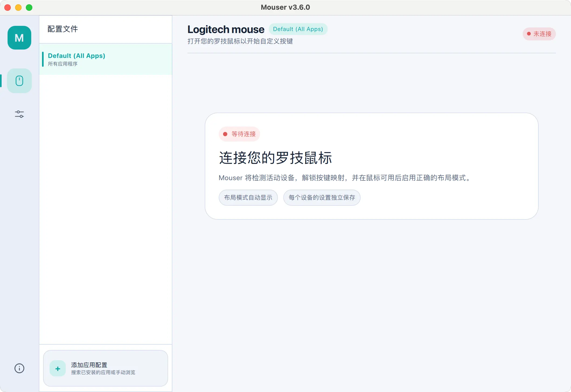Click the Logitech mouse title
Viewport: 571px width, 392px height.
click(x=226, y=29)
